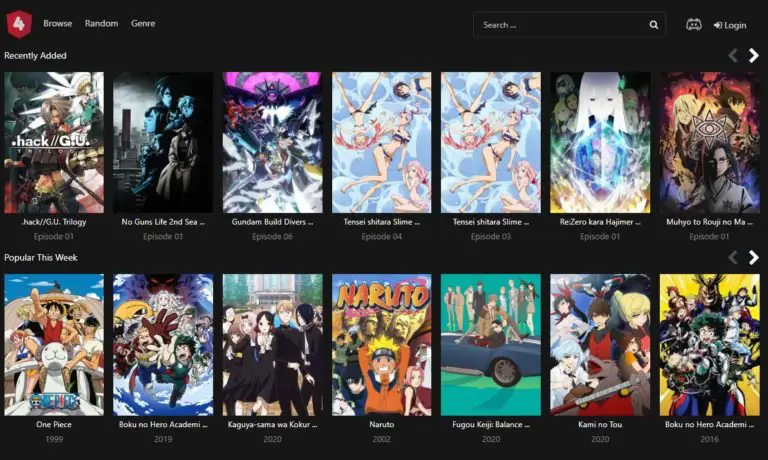Open the One Piece poster

(54, 345)
